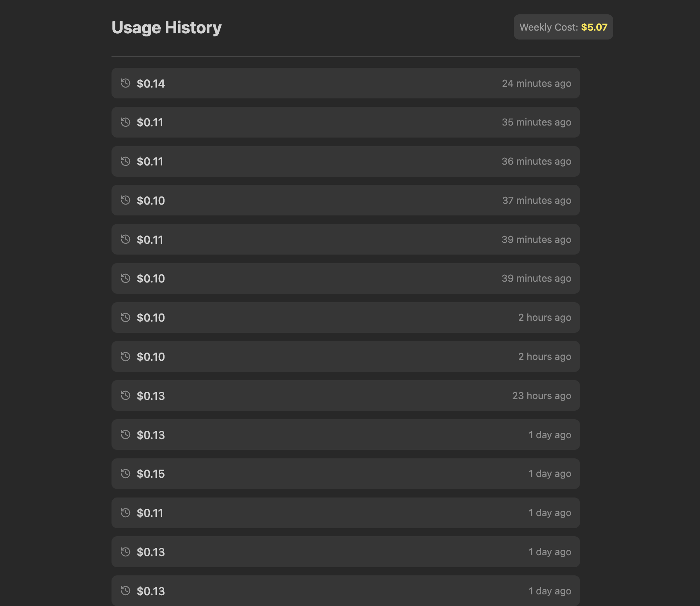Image resolution: width=700 pixels, height=606 pixels.
Task: Click the history icon on the 35 minutes ago row
Action: (125, 122)
